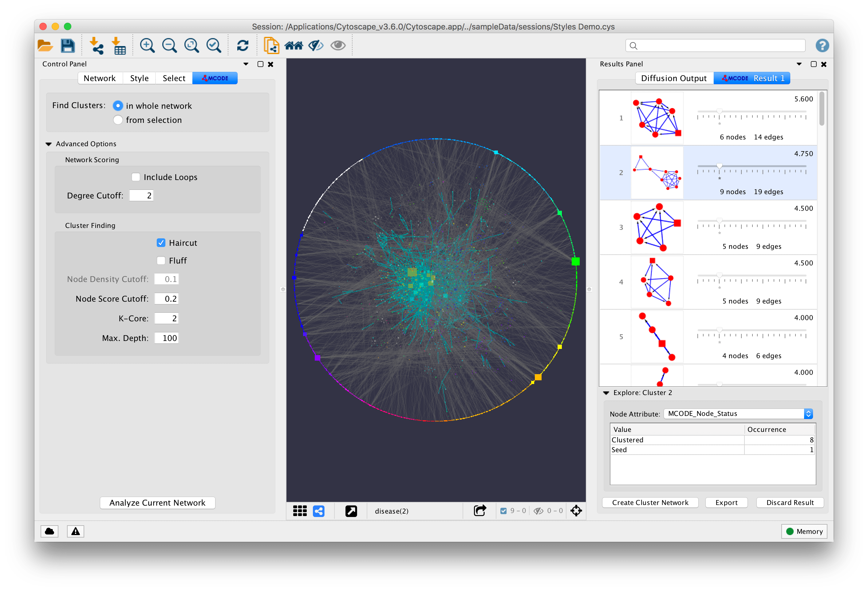Switch to the Style tab
This screenshot has height=591, width=868.
point(139,78)
